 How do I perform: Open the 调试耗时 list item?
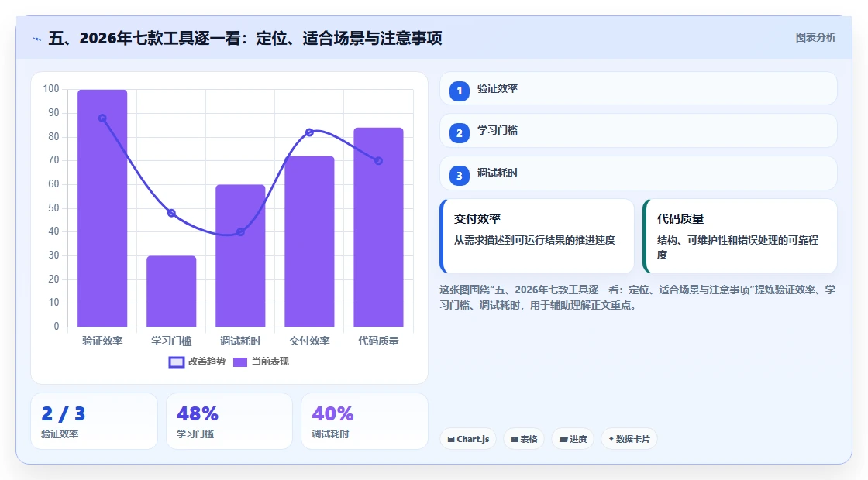point(639,173)
